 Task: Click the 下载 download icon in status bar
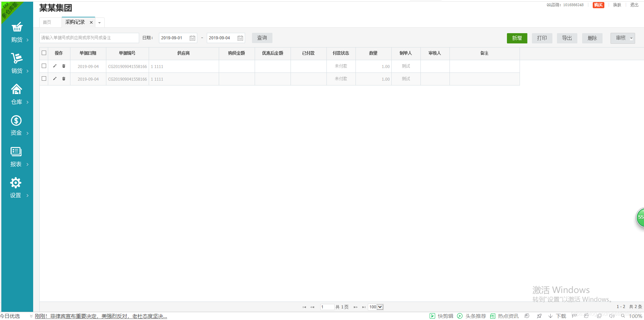(557, 316)
